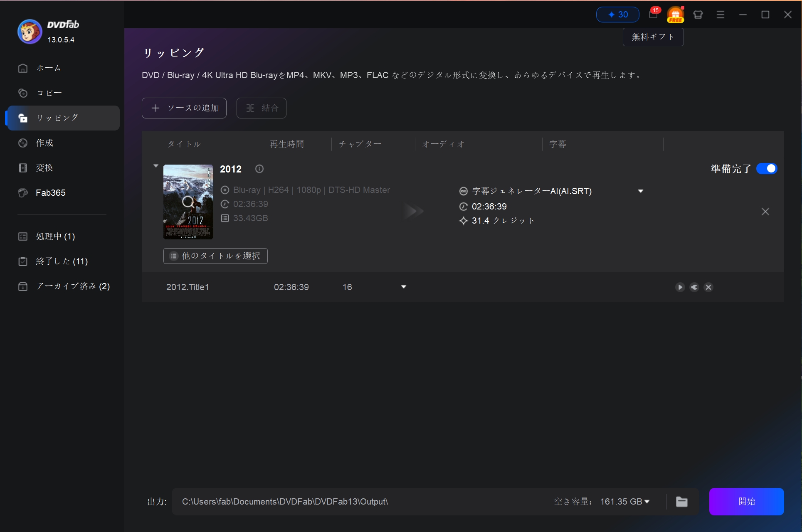Image resolution: width=802 pixels, height=532 pixels.
Task: Open the 処理中 (1) queue
Action: [x=55, y=236]
